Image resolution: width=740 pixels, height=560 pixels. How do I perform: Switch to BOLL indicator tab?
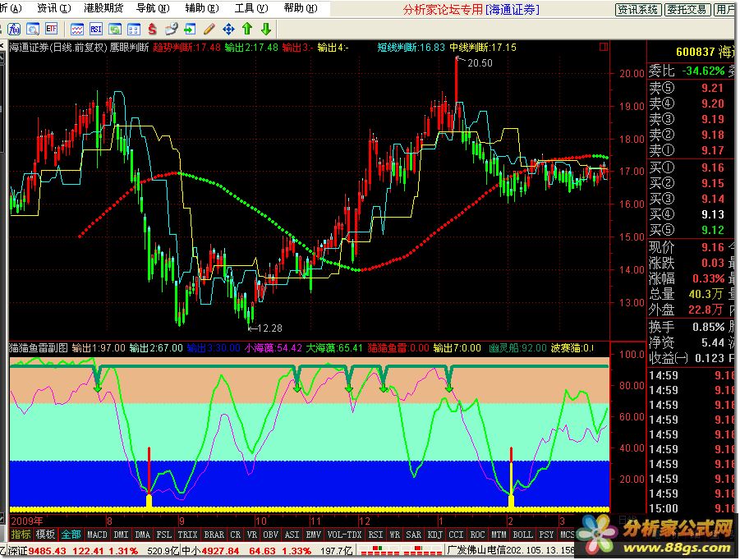click(522, 535)
